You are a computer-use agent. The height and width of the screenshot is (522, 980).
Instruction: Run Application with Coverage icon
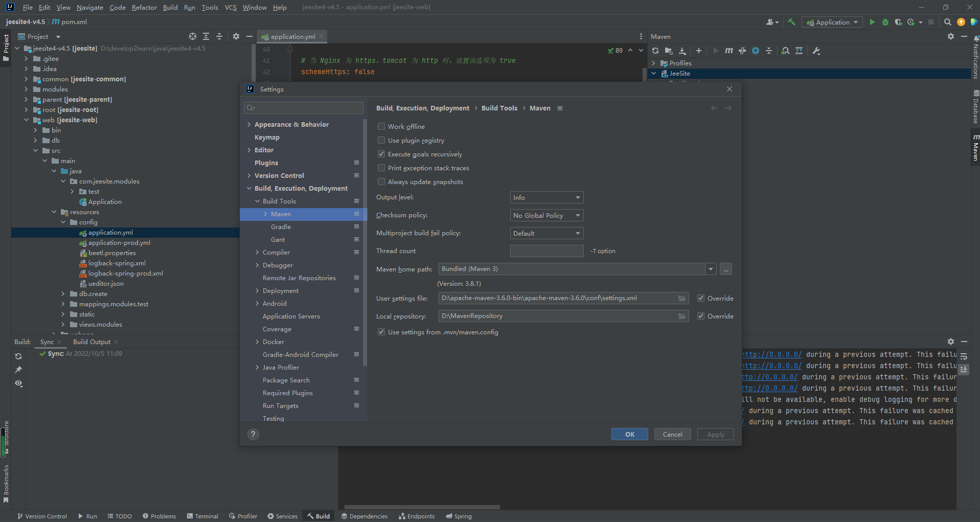click(x=898, y=22)
